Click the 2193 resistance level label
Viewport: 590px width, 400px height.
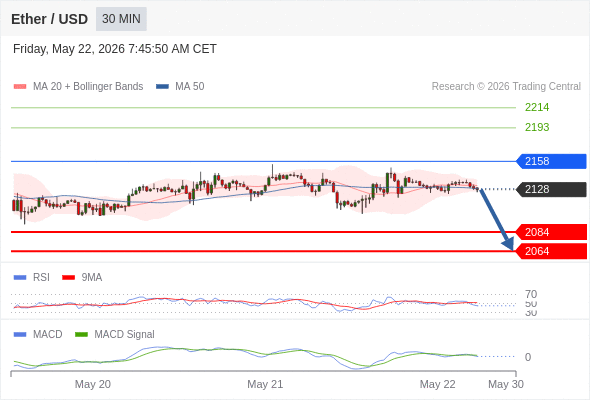[537, 127]
